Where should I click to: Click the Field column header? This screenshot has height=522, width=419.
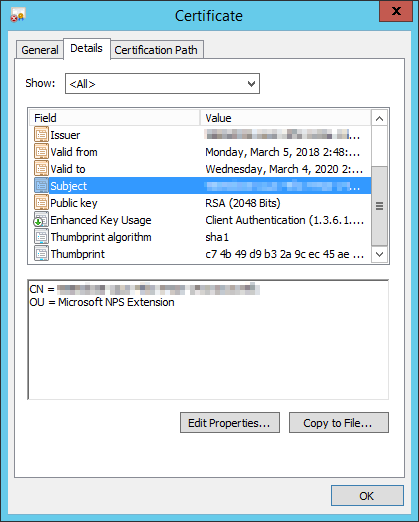115,118
